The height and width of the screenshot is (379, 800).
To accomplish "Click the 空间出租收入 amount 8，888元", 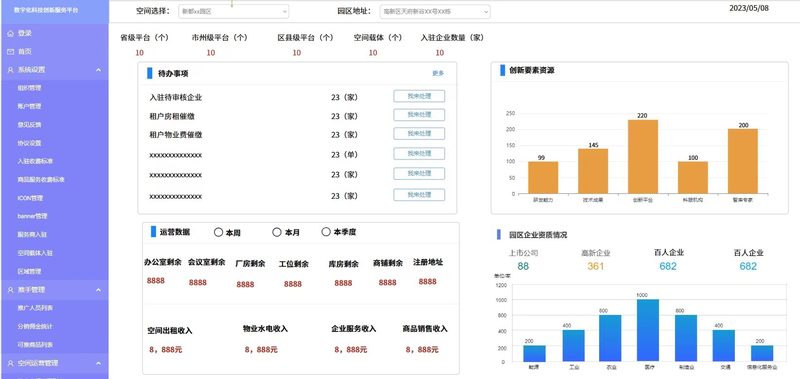I will (x=165, y=350).
